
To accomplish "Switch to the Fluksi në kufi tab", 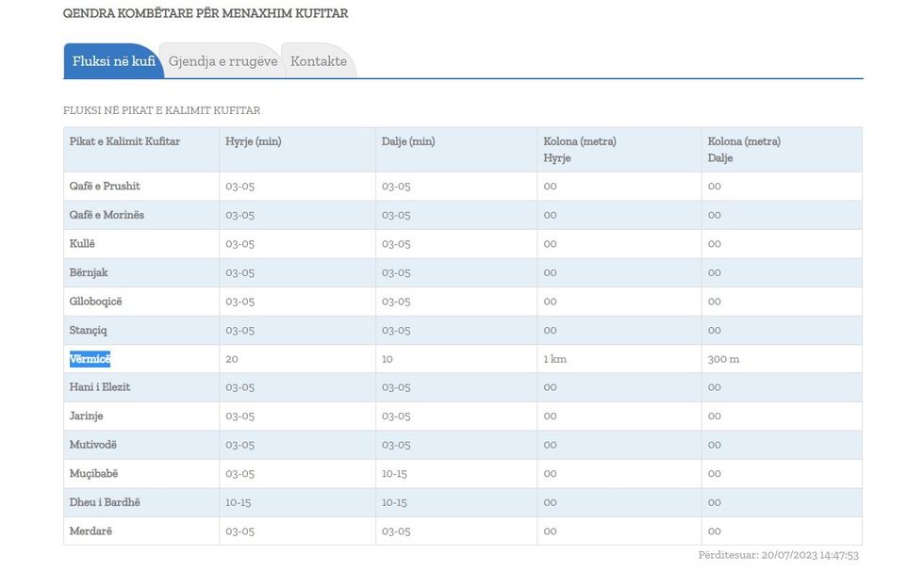I will (x=113, y=61).
